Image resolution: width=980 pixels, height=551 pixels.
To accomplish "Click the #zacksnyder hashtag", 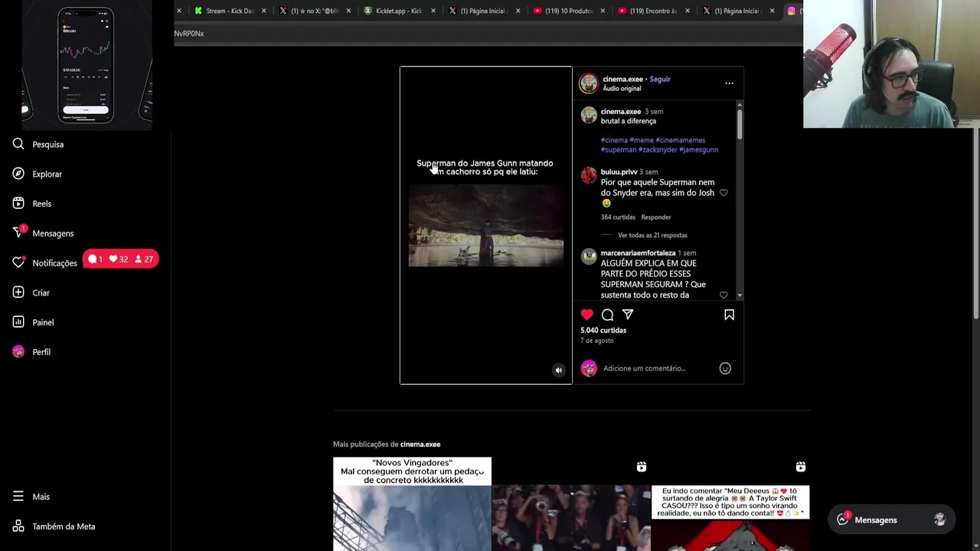I will tap(658, 150).
